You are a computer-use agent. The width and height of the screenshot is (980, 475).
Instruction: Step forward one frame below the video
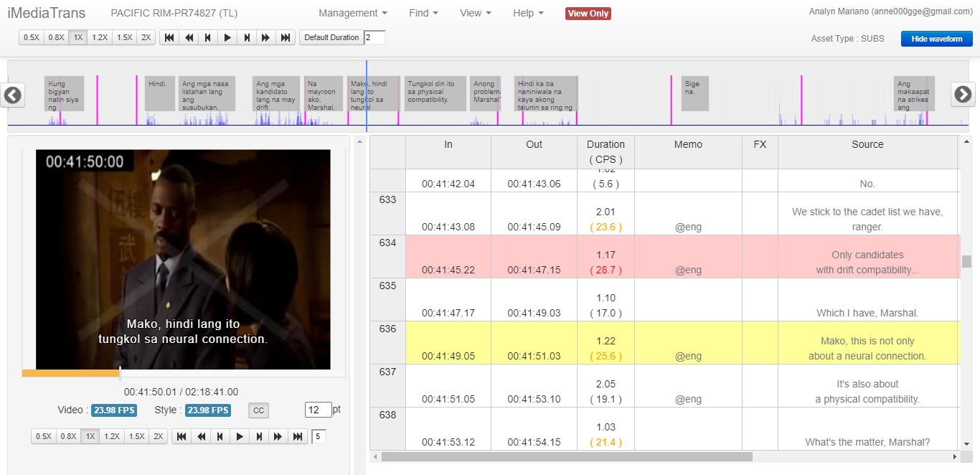click(x=259, y=436)
